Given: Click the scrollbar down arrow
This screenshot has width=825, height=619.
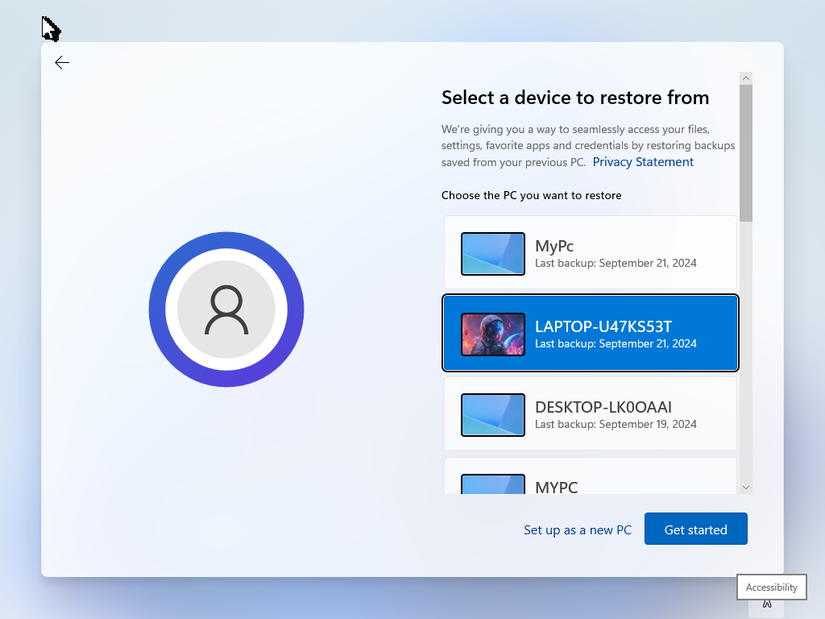Looking at the screenshot, I should [745, 487].
